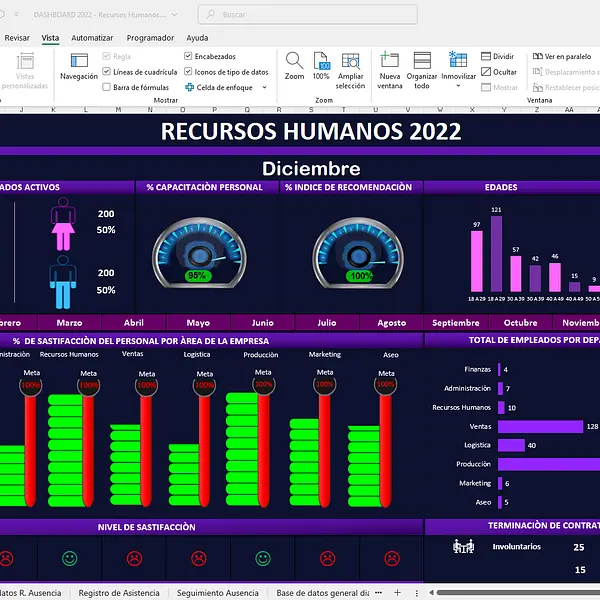
Task: Select the Agosto month button
Action: pyautogui.click(x=391, y=323)
